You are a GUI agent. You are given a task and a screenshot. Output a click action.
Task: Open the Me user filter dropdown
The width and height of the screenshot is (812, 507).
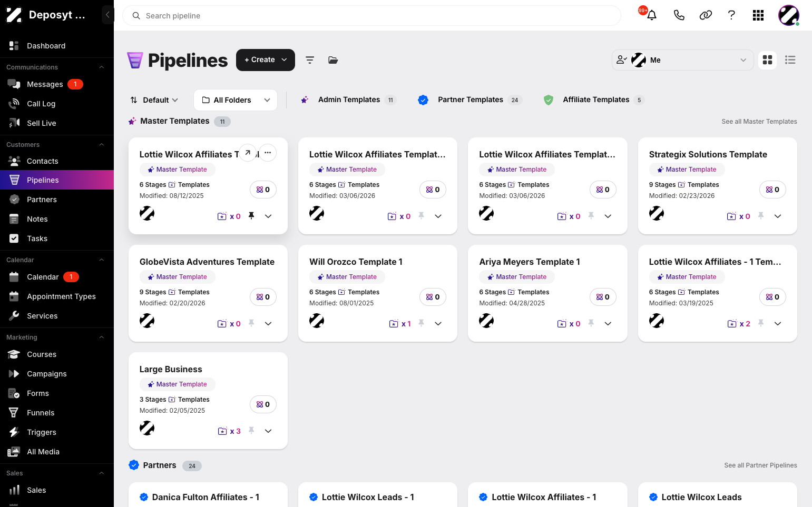(683, 60)
